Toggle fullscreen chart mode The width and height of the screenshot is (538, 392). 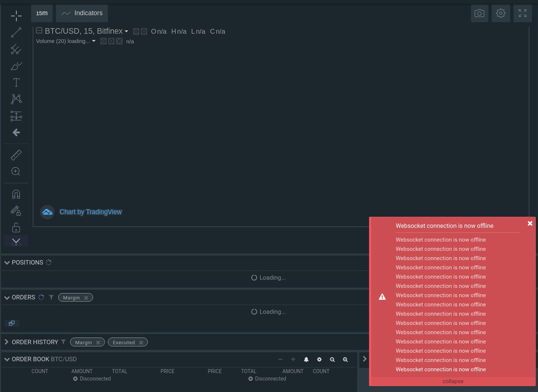tap(522, 13)
